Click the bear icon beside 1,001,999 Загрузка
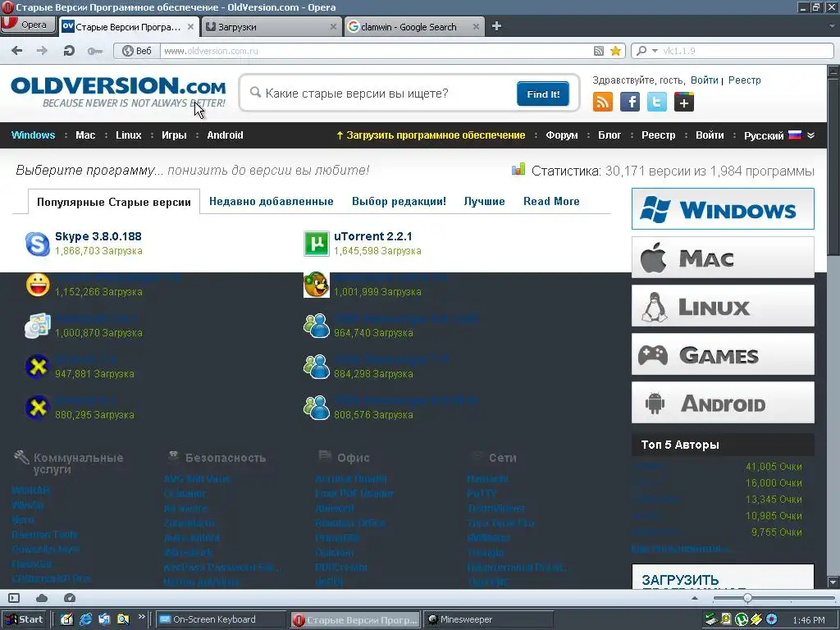Screen dimensions: 840x630 point(317,285)
